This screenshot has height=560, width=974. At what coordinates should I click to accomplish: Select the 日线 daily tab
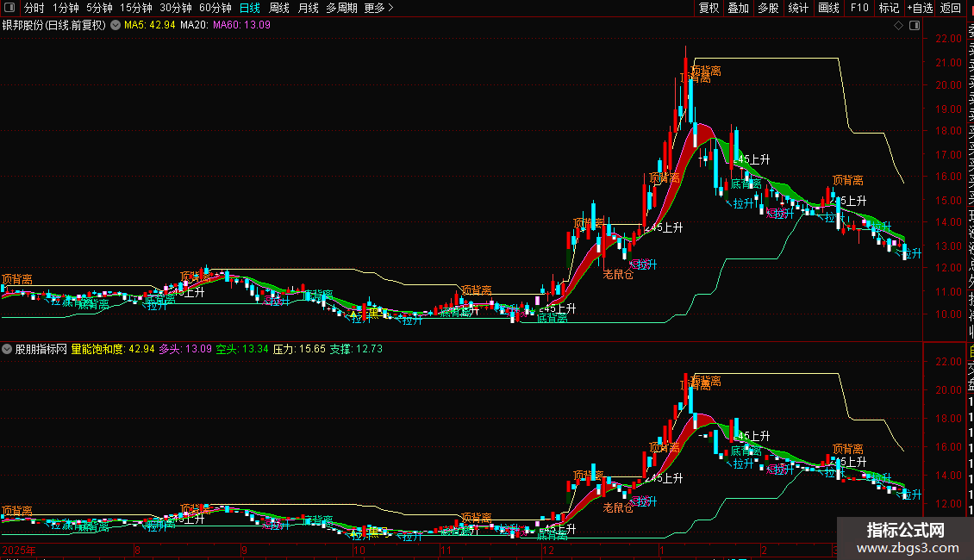[250, 8]
